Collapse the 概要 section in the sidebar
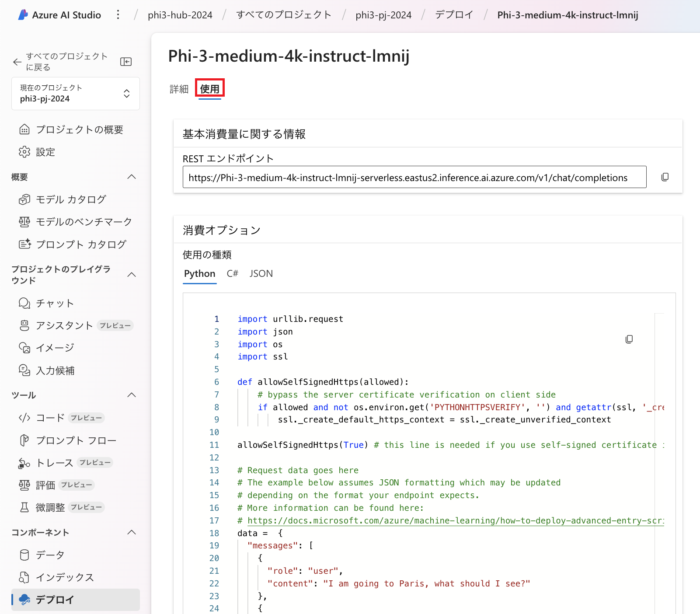700x614 pixels. click(131, 177)
